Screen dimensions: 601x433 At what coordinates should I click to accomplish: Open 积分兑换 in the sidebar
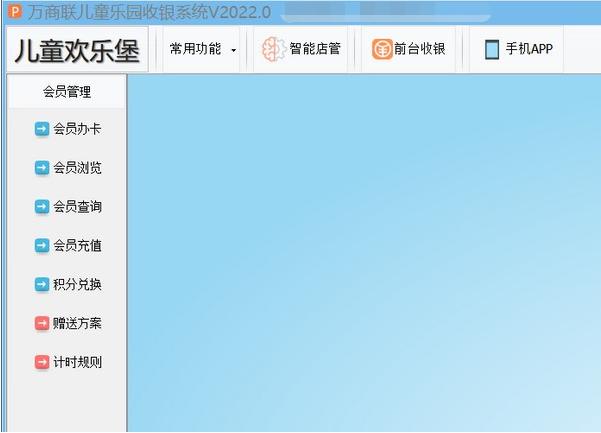(x=68, y=284)
